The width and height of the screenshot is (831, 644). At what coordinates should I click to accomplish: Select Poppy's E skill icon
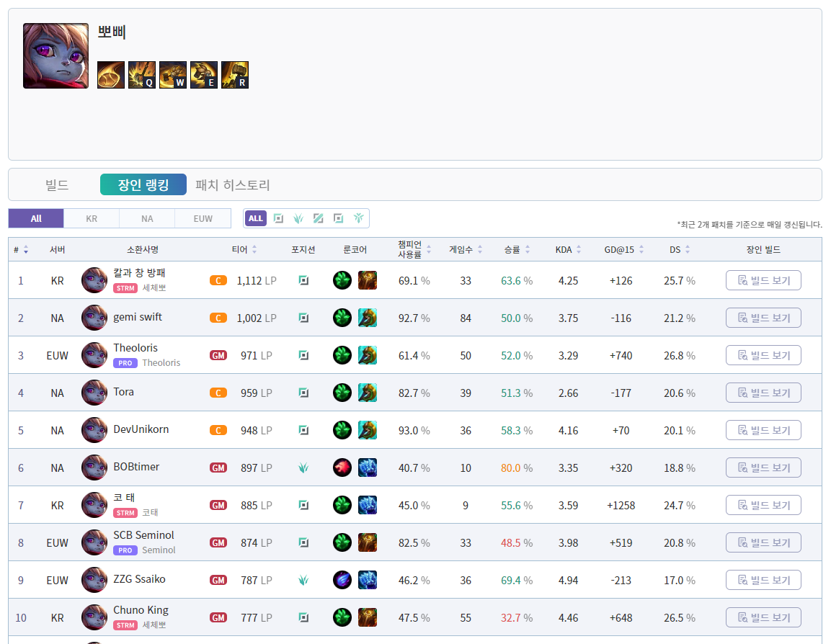click(204, 75)
